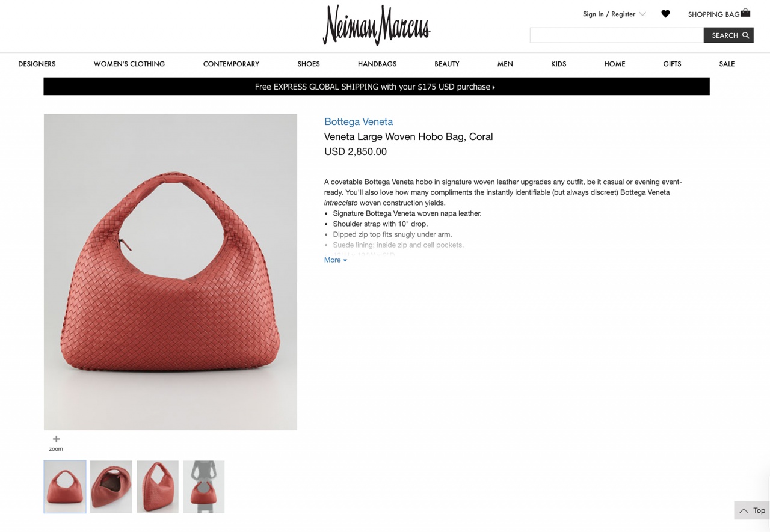
Task: Select the side-view bag thumbnail
Action: [158, 487]
